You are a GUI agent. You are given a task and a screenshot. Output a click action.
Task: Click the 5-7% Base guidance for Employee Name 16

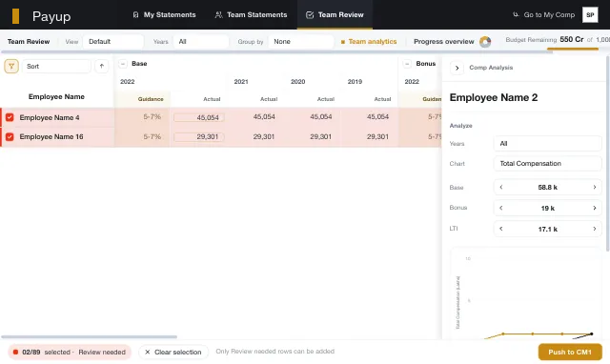(x=152, y=136)
